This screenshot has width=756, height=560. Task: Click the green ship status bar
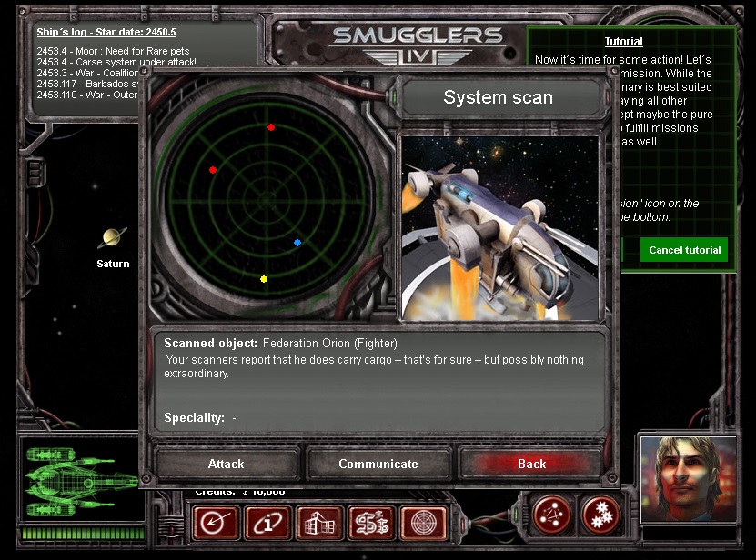pos(83,533)
